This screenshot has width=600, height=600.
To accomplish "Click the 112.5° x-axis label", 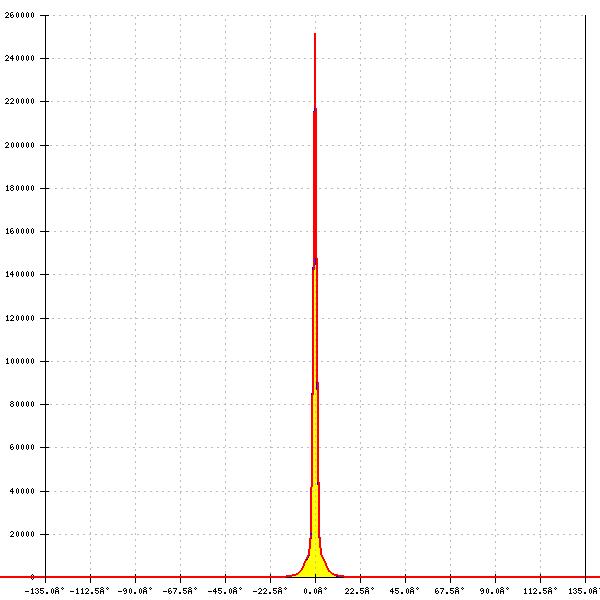I will (540, 591).
